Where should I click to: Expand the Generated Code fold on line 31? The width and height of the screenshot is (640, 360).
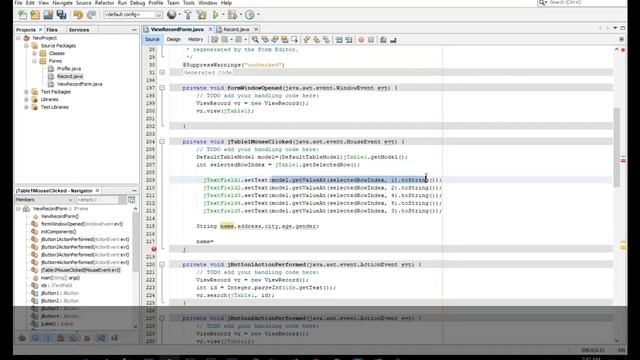point(162,72)
